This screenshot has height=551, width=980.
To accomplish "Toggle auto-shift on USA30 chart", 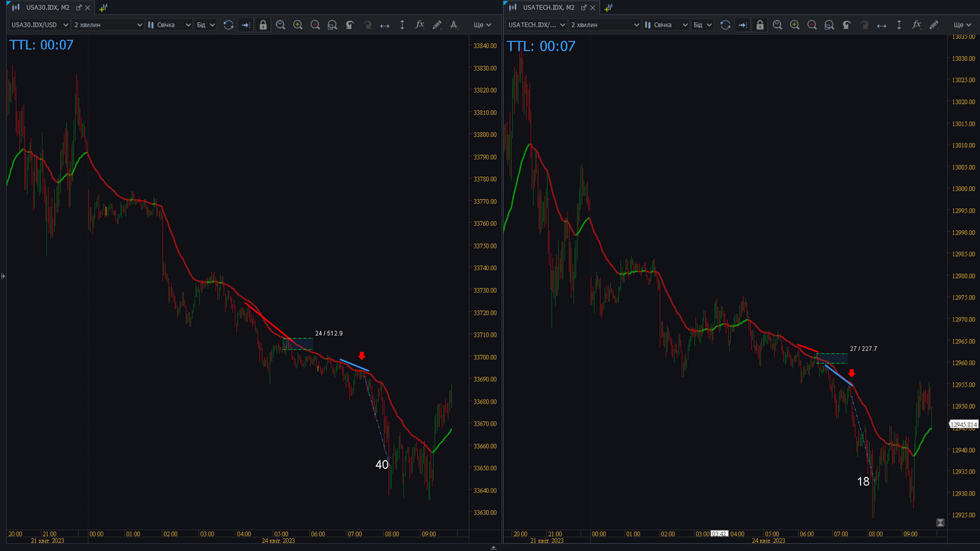I will 245,25.
